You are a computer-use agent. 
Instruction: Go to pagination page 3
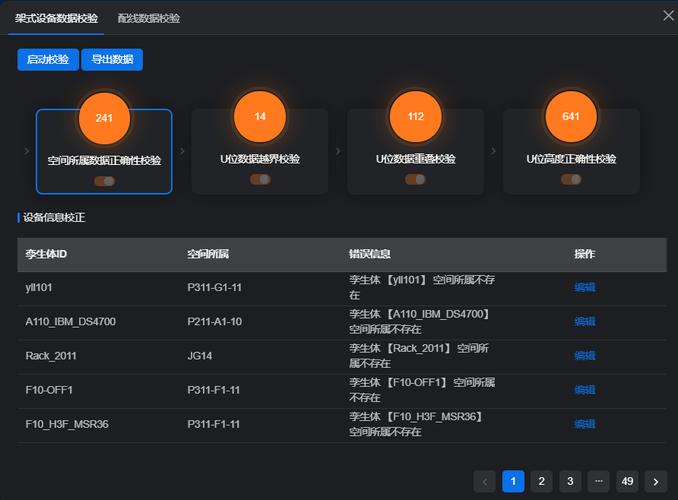(x=570, y=481)
